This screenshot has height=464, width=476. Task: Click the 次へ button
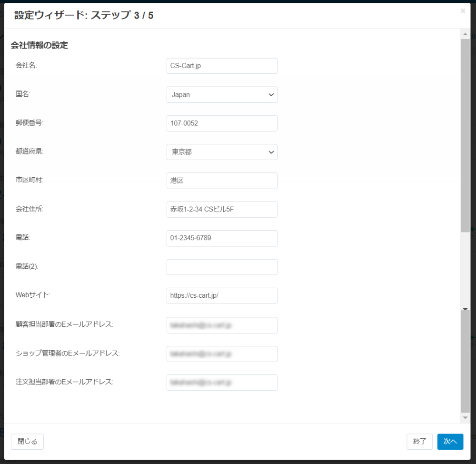pos(450,442)
